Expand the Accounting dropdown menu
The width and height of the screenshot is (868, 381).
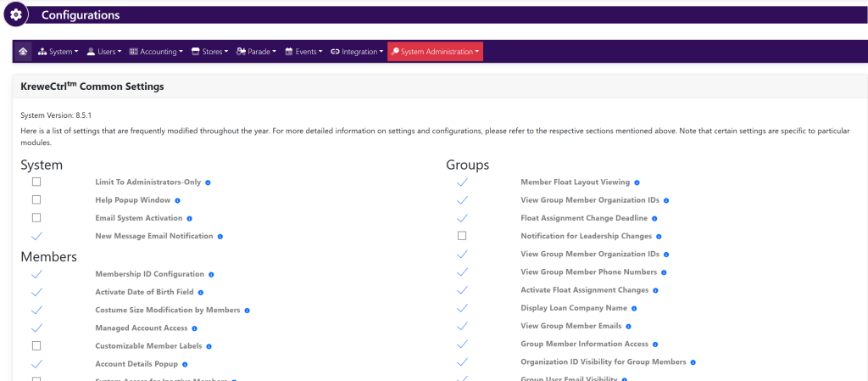click(x=156, y=52)
